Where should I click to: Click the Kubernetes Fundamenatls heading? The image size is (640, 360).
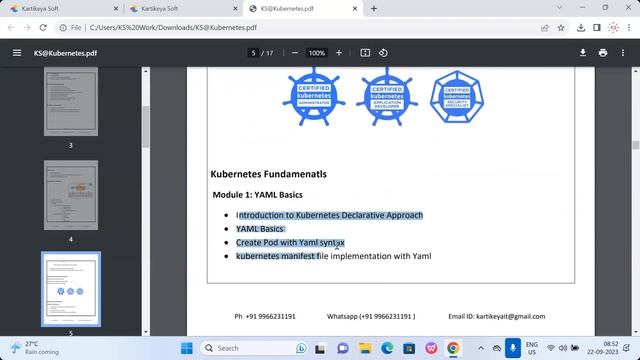tap(269, 174)
